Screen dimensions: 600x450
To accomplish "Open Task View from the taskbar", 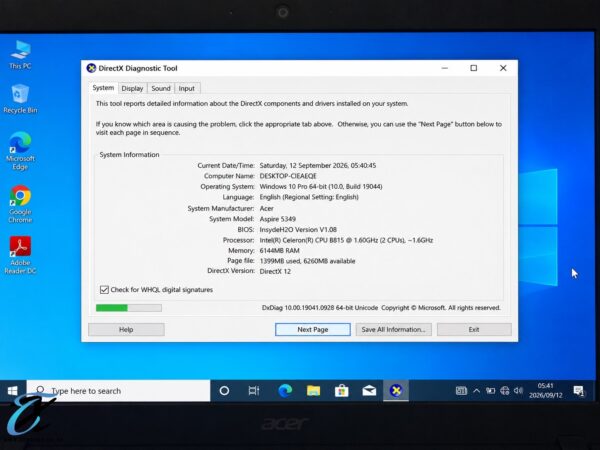I will point(254,391).
